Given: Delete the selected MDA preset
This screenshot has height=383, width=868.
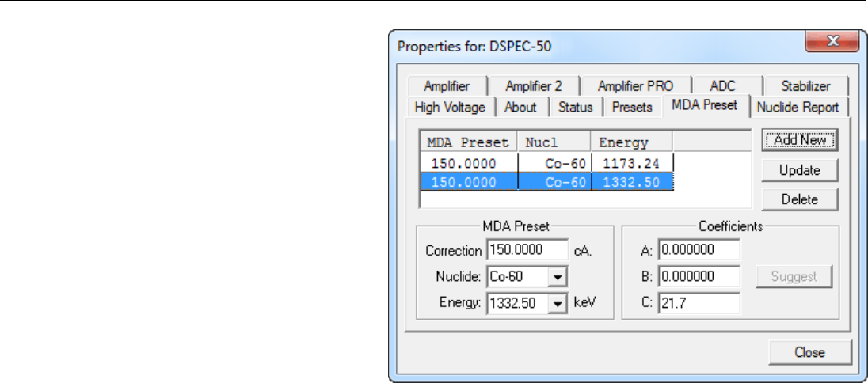Looking at the screenshot, I should coord(800,199).
